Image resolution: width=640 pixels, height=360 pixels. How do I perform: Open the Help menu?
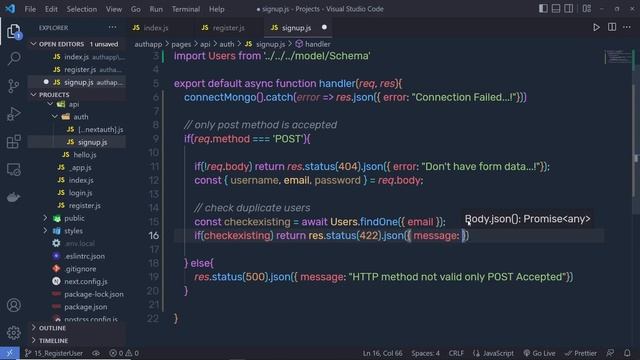coord(217,9)
